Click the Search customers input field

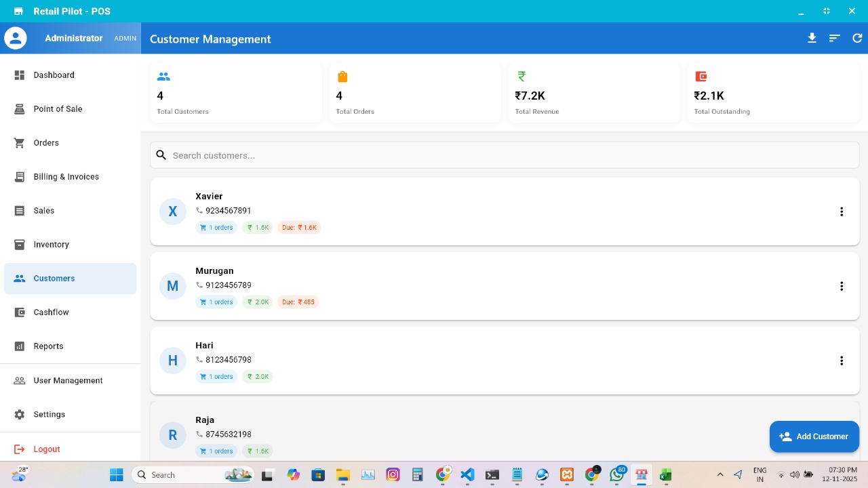click(505, 155)
